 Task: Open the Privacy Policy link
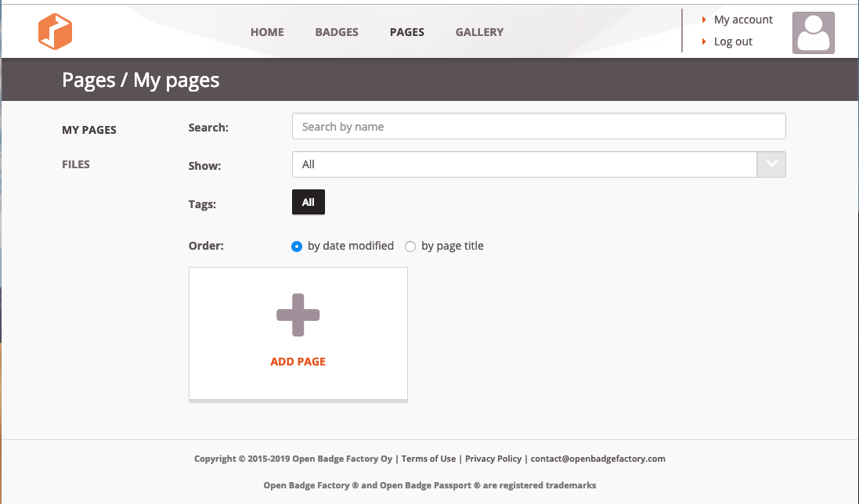tap(493, 459)
